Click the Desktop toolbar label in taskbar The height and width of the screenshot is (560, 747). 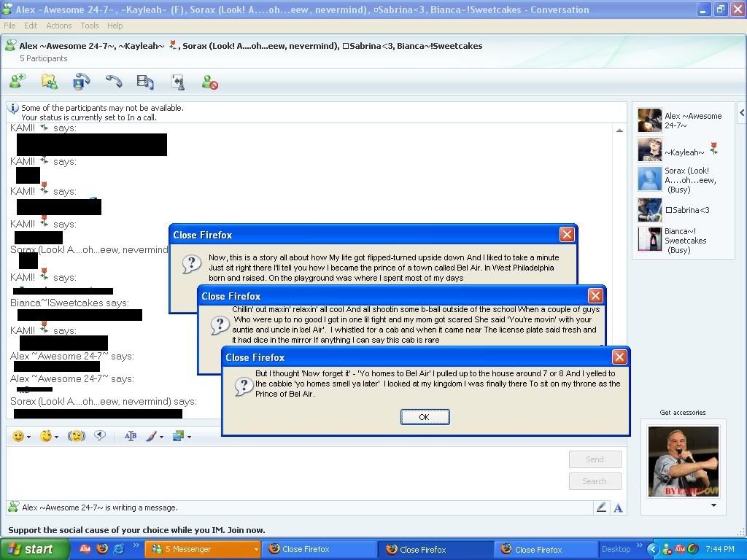coord(616,549)
